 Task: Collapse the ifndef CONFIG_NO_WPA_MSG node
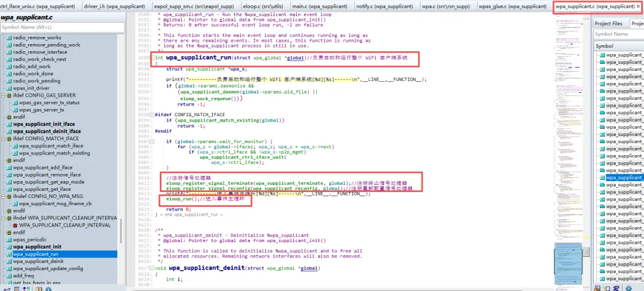4,196
